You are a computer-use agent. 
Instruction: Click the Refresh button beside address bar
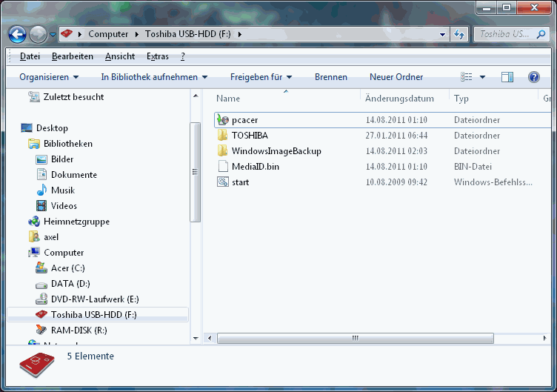(459, 35)
